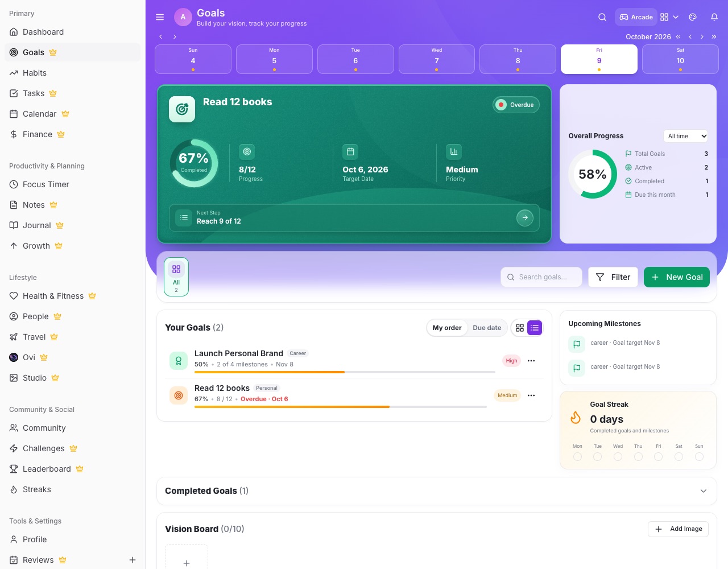Click the Read 12 books target icon
This screenshot has height=569, width=728.
point(182,109)
